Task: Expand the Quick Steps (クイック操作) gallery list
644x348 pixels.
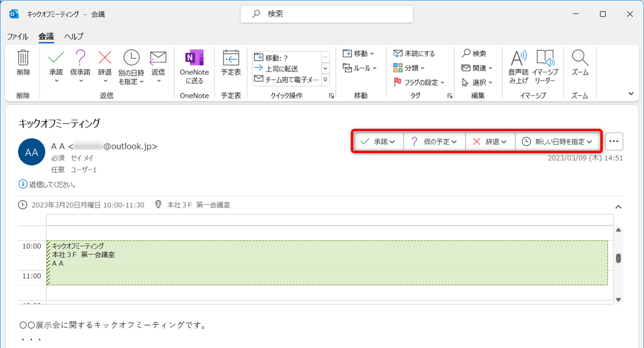Action: pyautogui.click(x=325, y=80)
